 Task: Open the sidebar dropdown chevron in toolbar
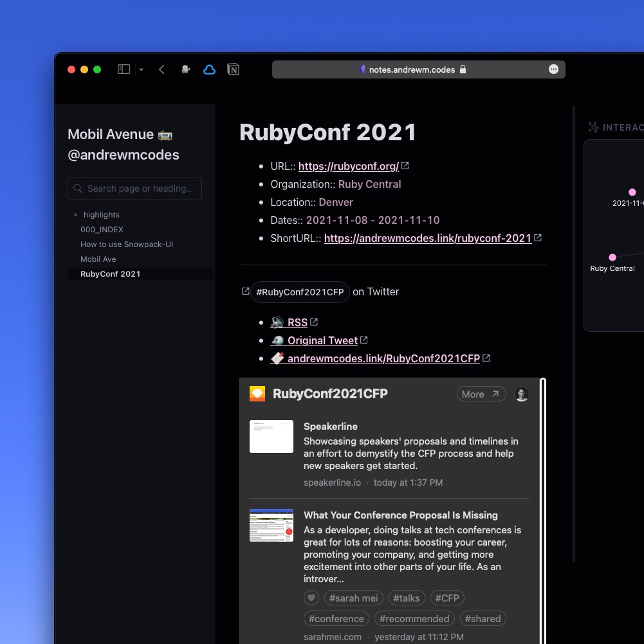click(142, 70)
